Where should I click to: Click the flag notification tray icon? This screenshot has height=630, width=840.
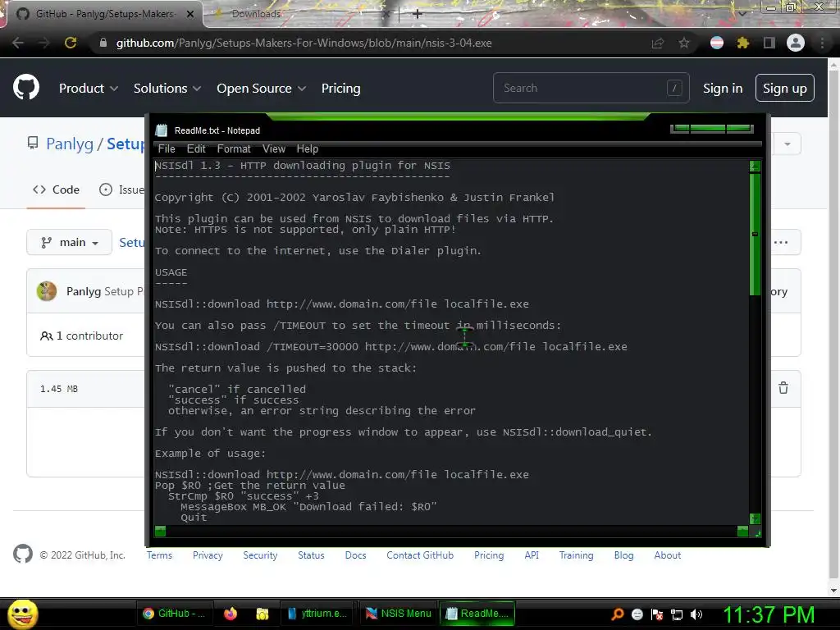pos(657,614)
